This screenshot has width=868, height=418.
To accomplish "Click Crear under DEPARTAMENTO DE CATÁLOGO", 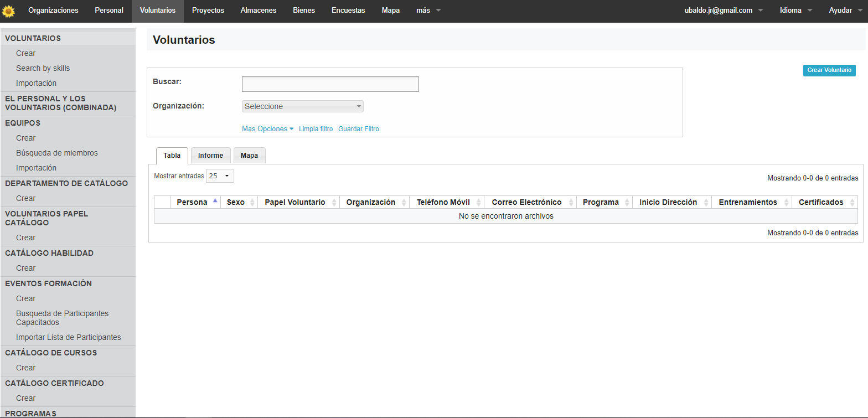I will tap(26, 198).
